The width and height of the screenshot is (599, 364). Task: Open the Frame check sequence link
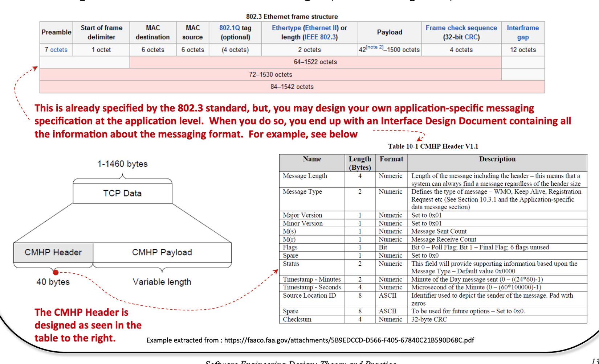[x=461, y=28]
